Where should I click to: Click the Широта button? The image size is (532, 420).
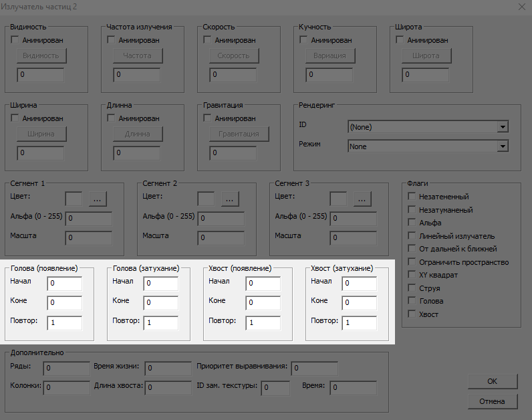point(426,56)
